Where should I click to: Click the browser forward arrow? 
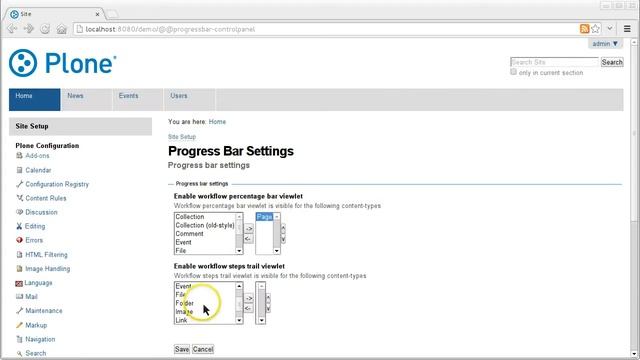pyautogui.click(x=29, y=29)
